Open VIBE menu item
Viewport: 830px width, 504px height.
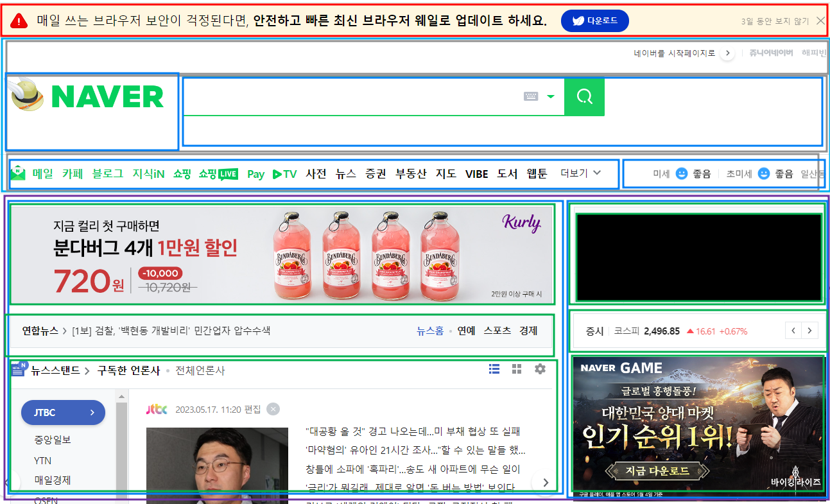coord(477,174)
